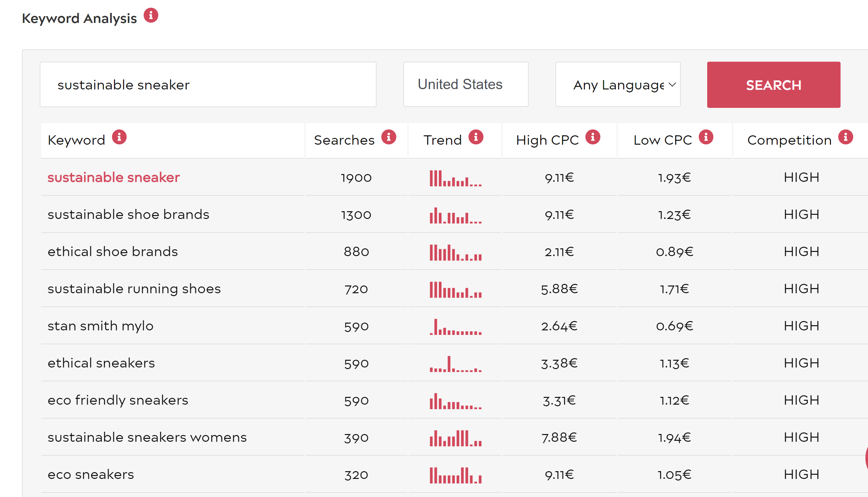Click the trend chart for stan smith mylo

pyautogui.click(x=455, y=327)
